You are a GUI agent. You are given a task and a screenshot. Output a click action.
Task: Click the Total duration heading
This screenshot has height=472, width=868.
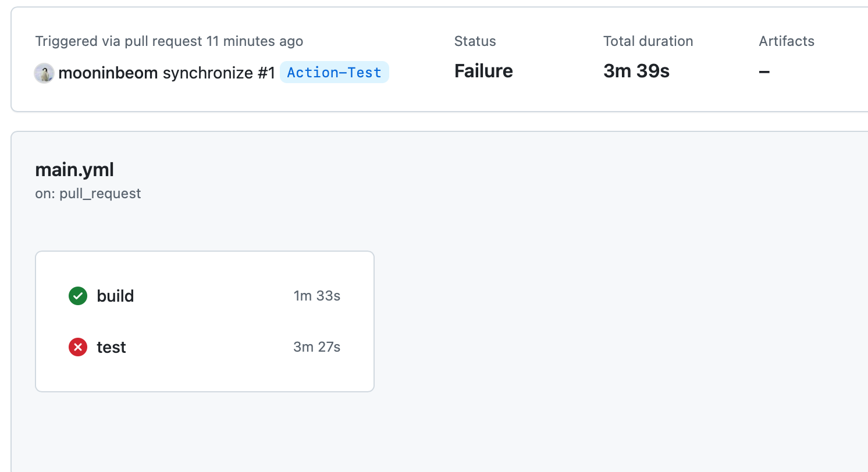[648, 41]
